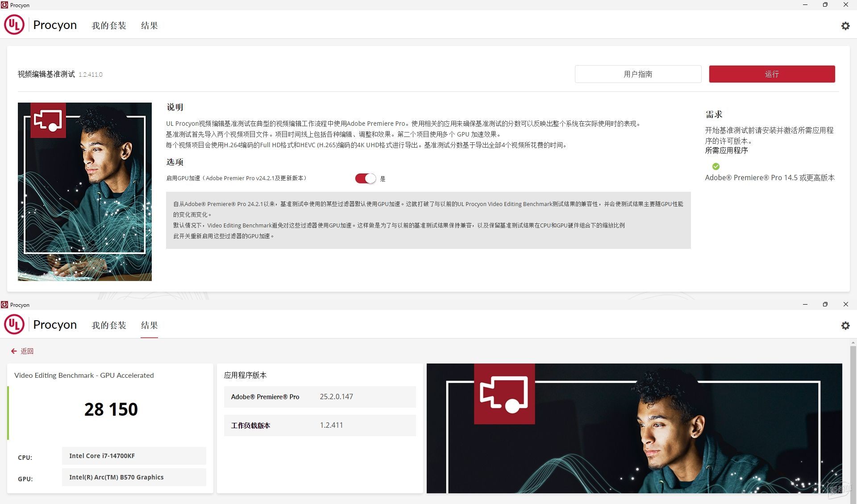The height and width of the screenshot is (504, 857).
Task: Click the Premiere Pro version 25.2.0.147
Action: coord(336,397)
